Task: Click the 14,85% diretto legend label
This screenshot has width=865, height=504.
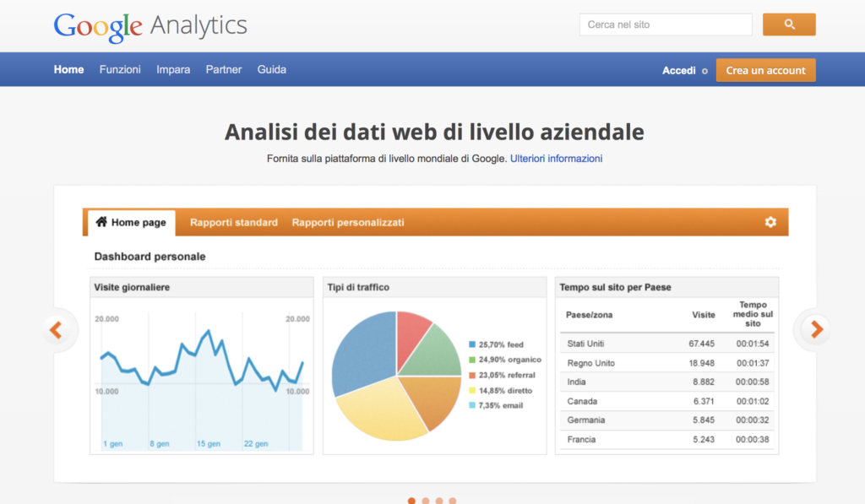Action: (505, 390)
